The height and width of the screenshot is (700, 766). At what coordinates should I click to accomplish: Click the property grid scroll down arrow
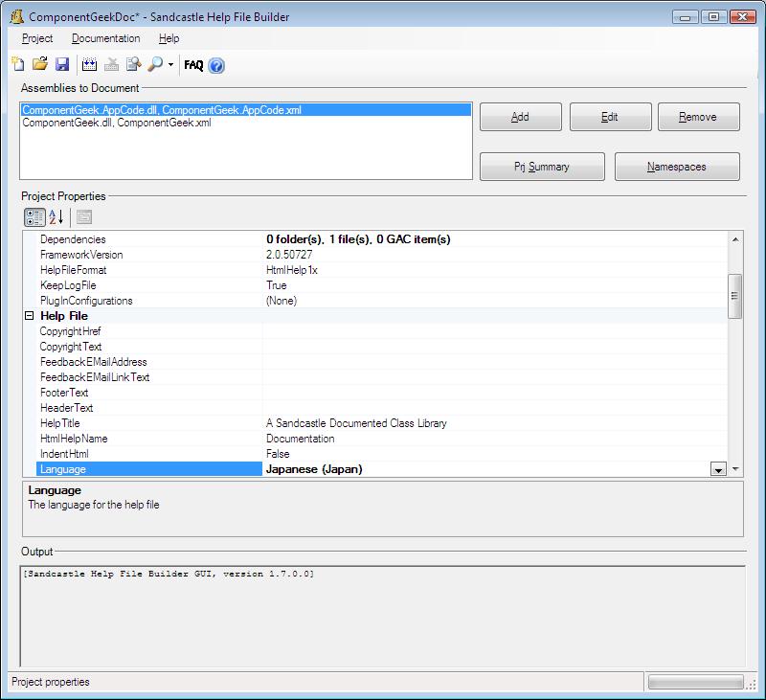(735, 469)
